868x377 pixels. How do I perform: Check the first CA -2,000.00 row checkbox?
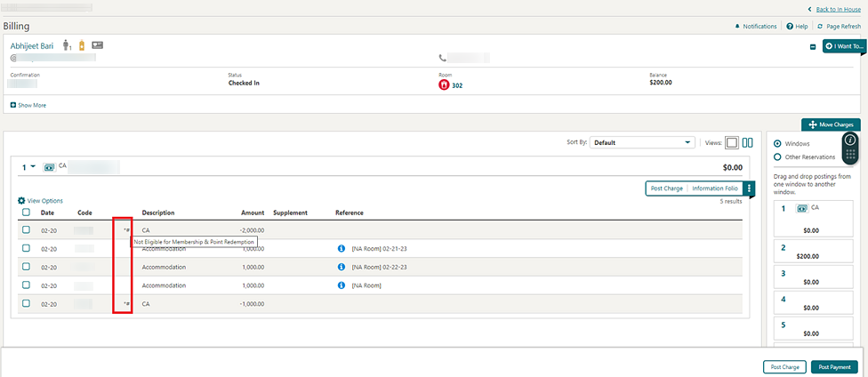[x=27, y=229]
